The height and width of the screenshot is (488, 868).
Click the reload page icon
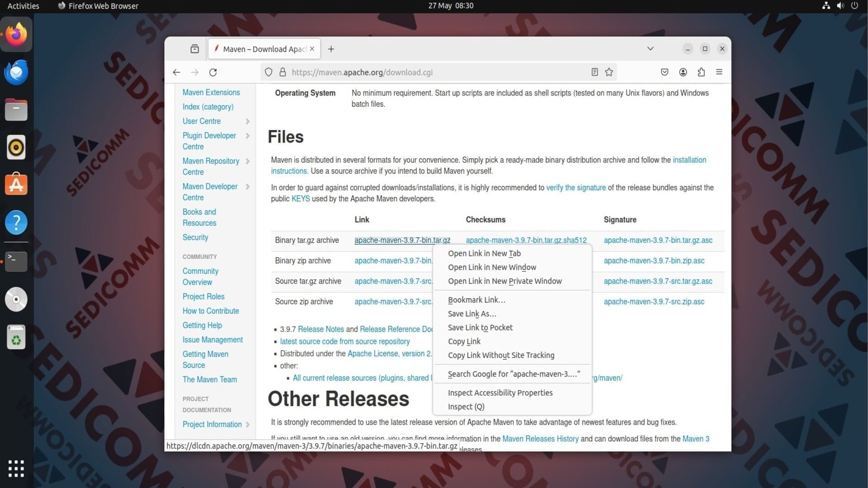(x=213, y=72)
